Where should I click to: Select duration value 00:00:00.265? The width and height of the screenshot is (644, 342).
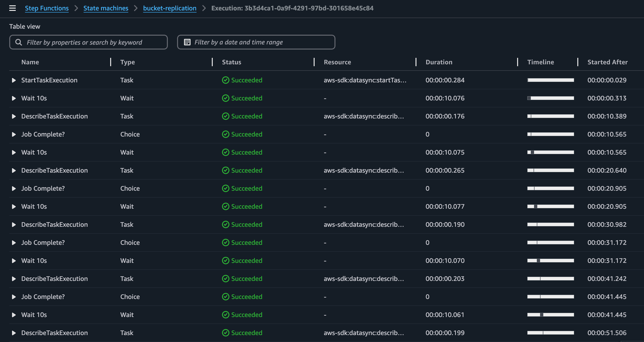tap(445, 170)
